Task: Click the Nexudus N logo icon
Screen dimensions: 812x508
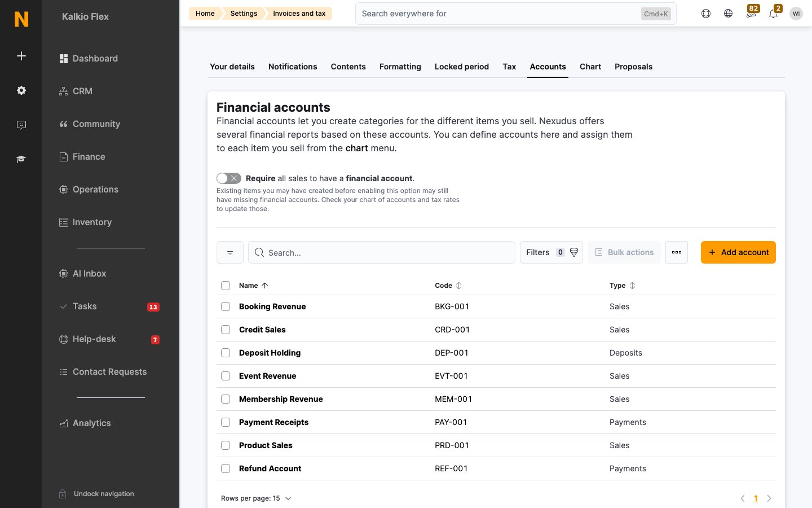Action: (21, 19)
